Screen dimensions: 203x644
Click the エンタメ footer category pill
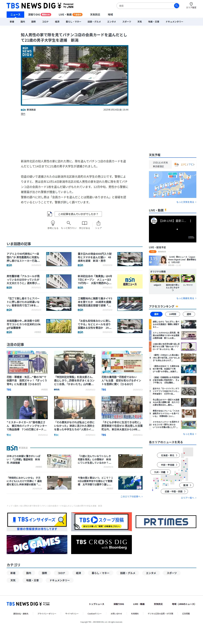pyautogui.click(x=151, y=573)
